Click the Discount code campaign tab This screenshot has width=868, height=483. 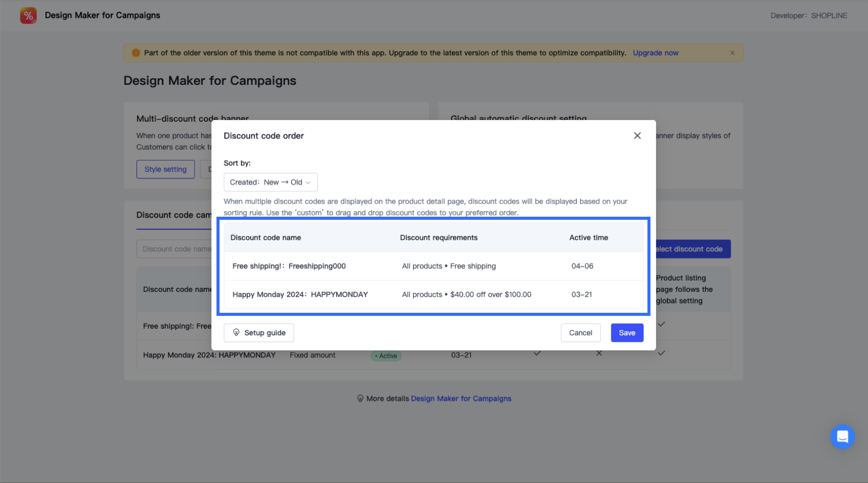[x=174, y=215]
